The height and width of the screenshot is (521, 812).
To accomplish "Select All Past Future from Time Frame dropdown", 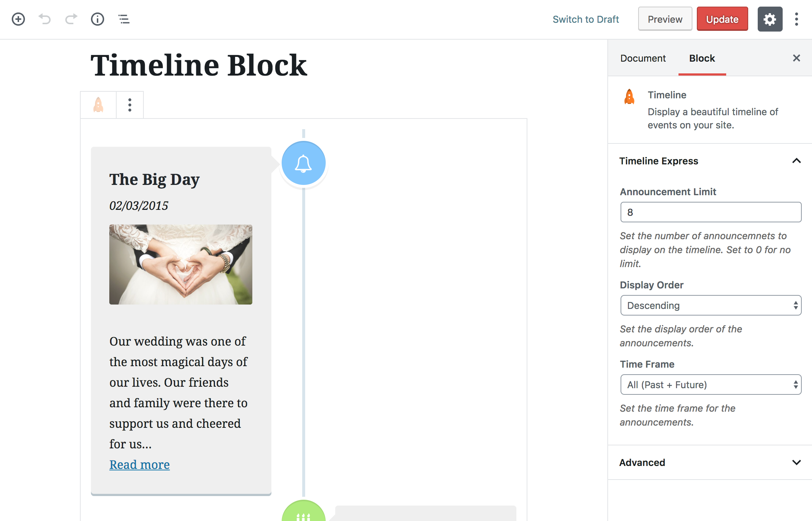I will pos(711,385).
